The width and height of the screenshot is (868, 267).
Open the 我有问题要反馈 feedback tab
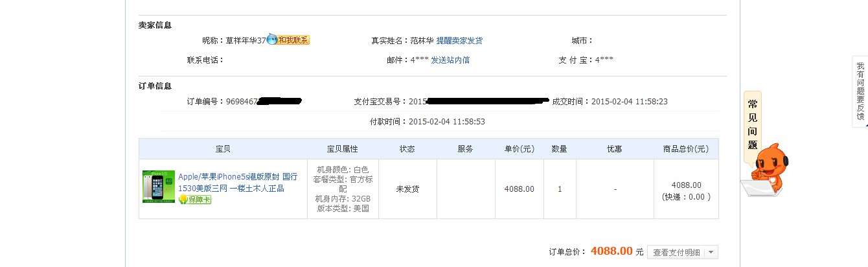[x=860, y=91]
